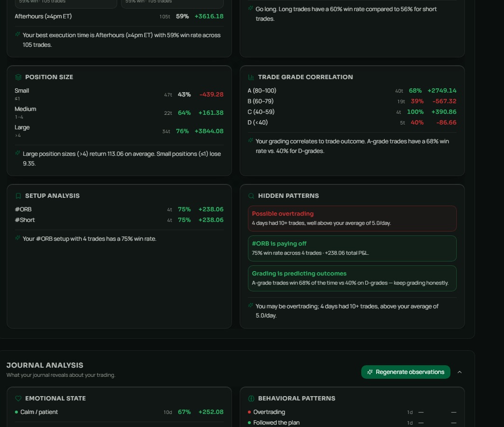Click the +252.08 Calm / patient P&L value

click(x=211, y=412)
